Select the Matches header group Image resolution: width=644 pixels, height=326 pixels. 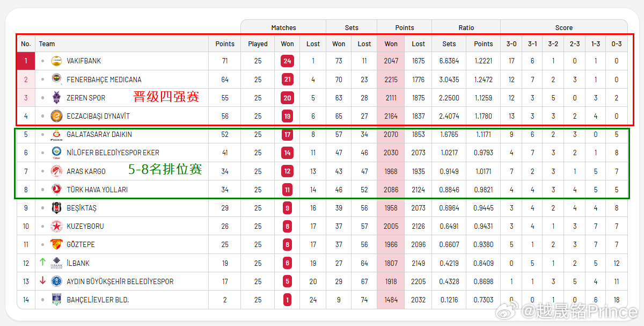click(283, 28)
